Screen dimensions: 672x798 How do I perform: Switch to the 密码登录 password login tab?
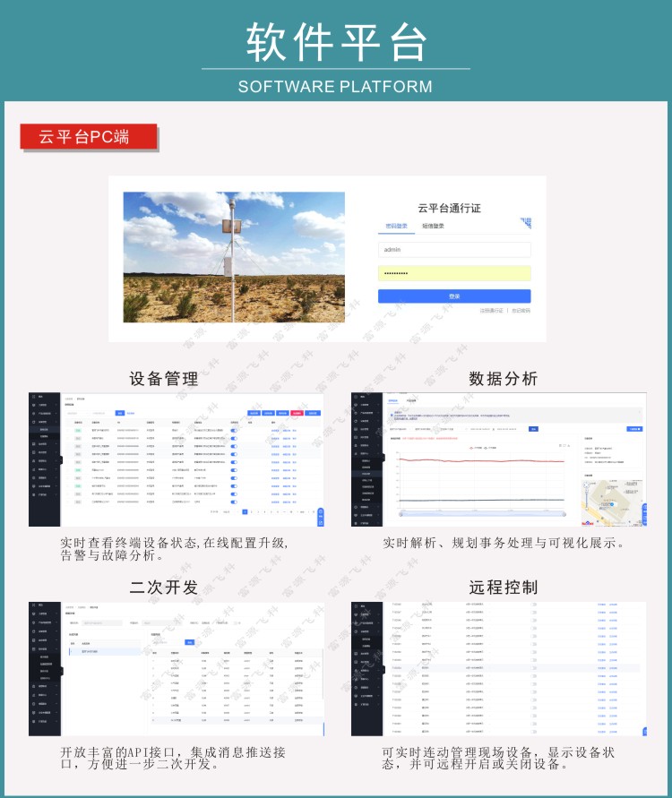point(396,227)
